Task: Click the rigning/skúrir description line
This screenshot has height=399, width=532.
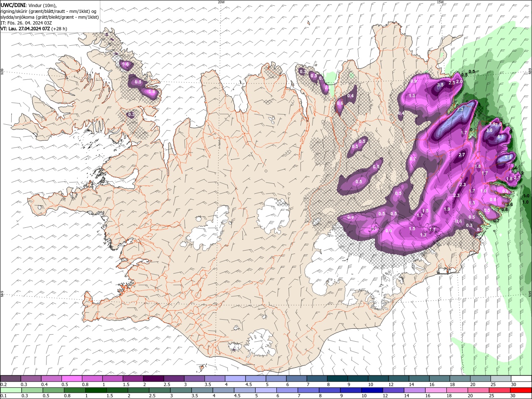Action: [x=49, y=11]
